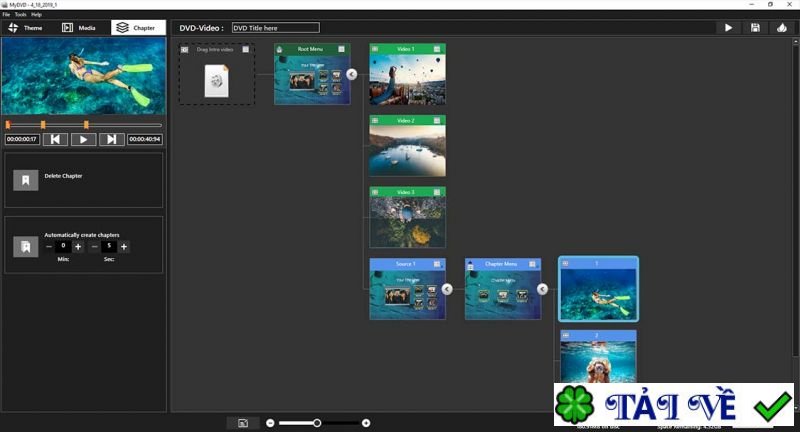Click the preview play icon in top toolbar

727,28
